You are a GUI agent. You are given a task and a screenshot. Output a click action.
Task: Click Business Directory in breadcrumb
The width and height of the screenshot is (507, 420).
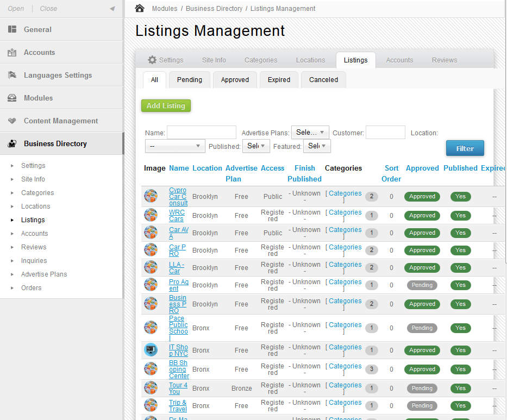[x=214, y=8]
